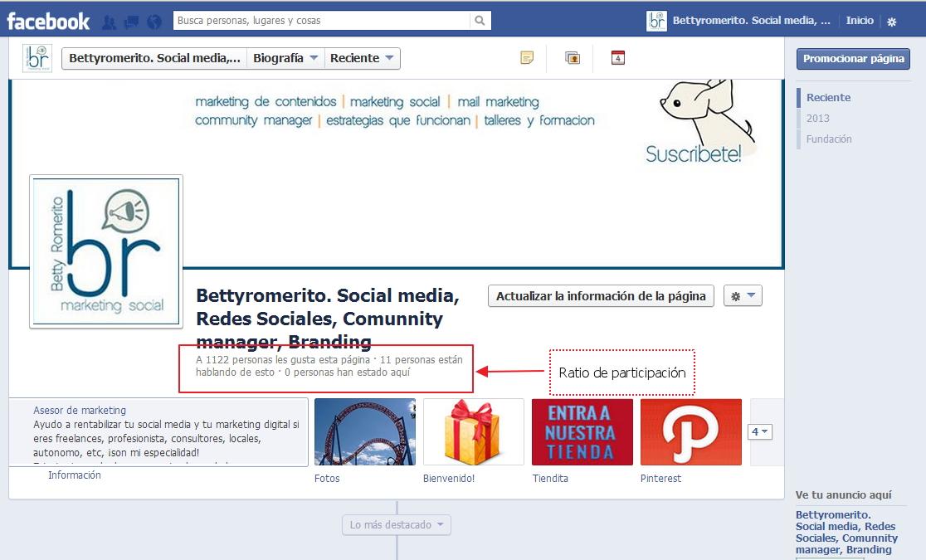Open messages icon in top bar

(132, 22)
